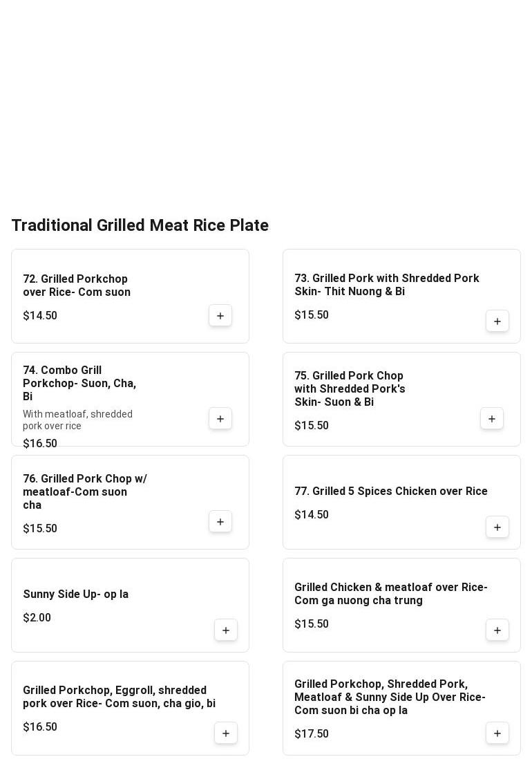Screen dimensions: 532x759
Task: Add 72. Grilled Porkchop over Rice to cart
Action: click(x=220, y=316)
